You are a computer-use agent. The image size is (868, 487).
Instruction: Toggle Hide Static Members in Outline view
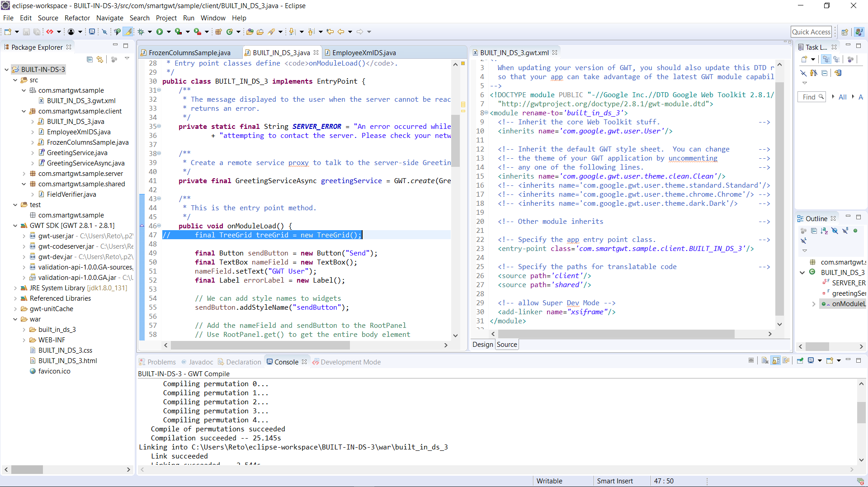[x=845, y=231]
